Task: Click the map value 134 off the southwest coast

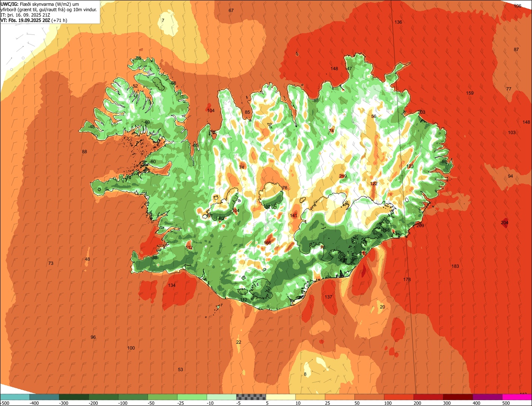Action: (x=172, y=285)
